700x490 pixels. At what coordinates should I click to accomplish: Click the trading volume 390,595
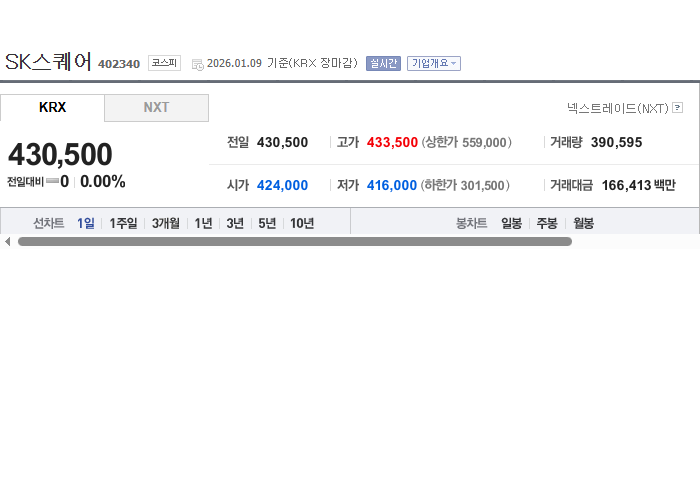(617, 142)
